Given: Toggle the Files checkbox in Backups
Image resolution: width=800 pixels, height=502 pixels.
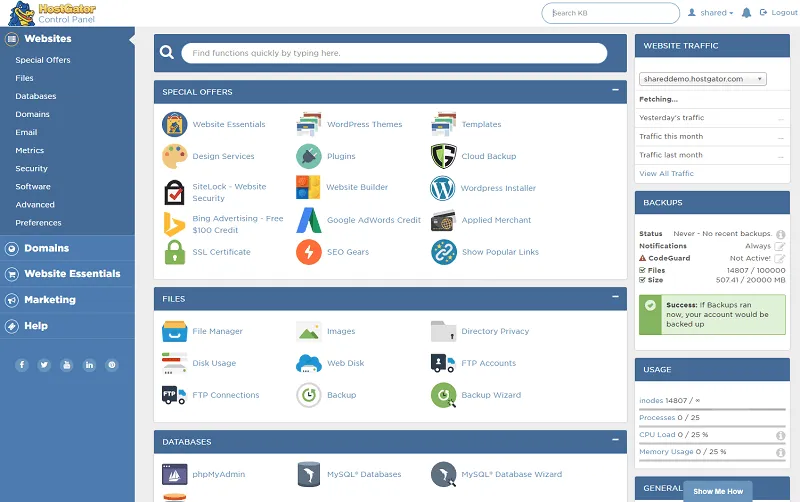Looking at the screenshot, I should (x=643, y=270).
